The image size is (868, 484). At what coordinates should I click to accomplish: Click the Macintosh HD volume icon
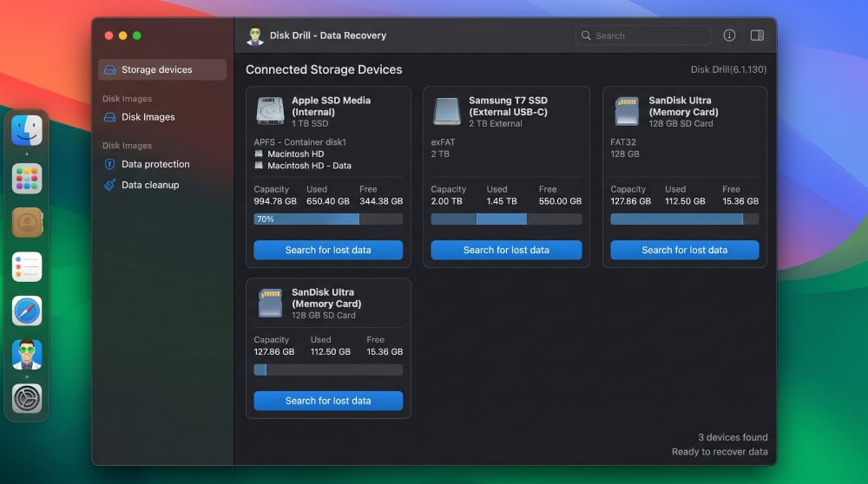coord(259,154)
